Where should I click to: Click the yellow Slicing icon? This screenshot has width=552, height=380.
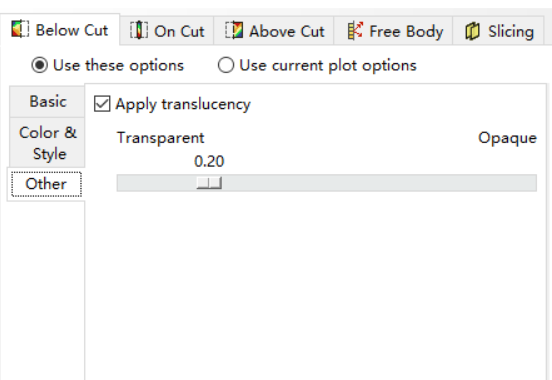point(472,31)
